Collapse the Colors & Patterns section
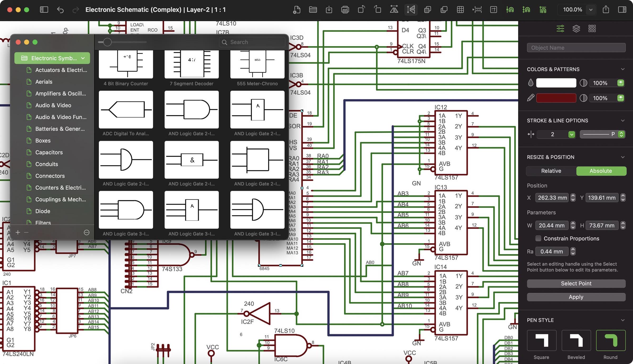The height and width of the screenshot is (364, 633). click(x=623, y=69)
